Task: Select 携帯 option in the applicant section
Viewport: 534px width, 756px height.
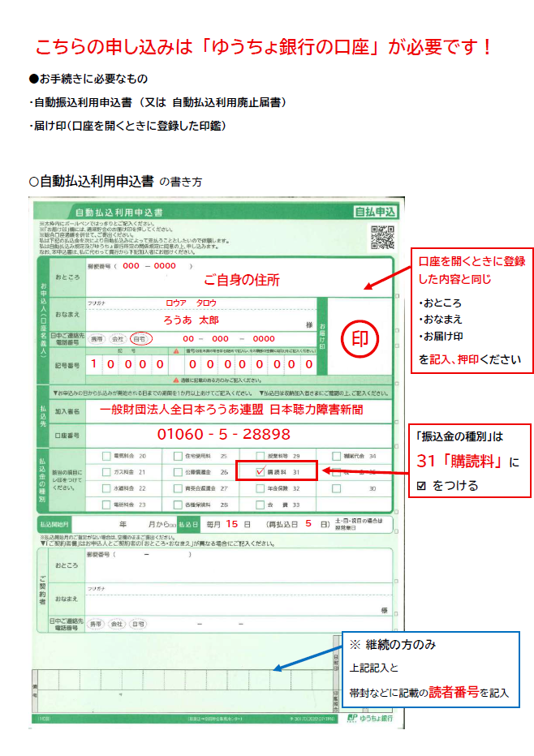Action: pos(97,339)
